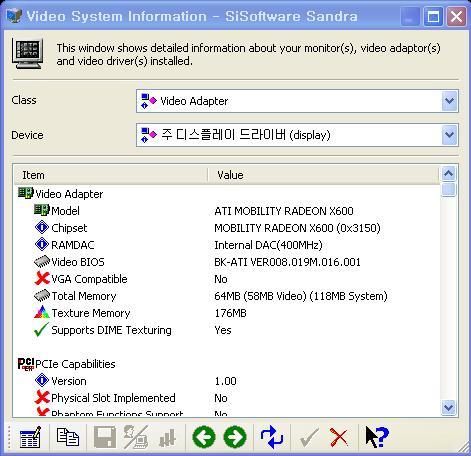471x456 pixels.
Task: Select the Model item label
Action: tap(65, 211)
